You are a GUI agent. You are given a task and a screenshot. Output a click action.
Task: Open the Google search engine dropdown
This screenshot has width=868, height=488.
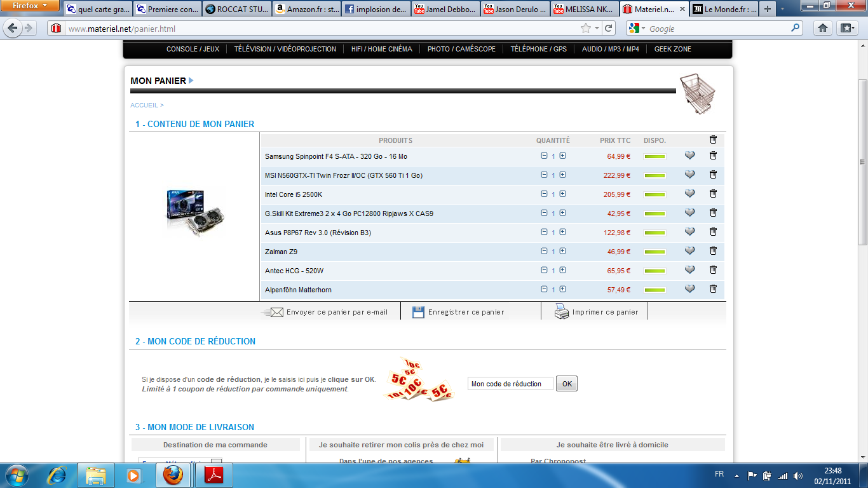click(637, 29)
